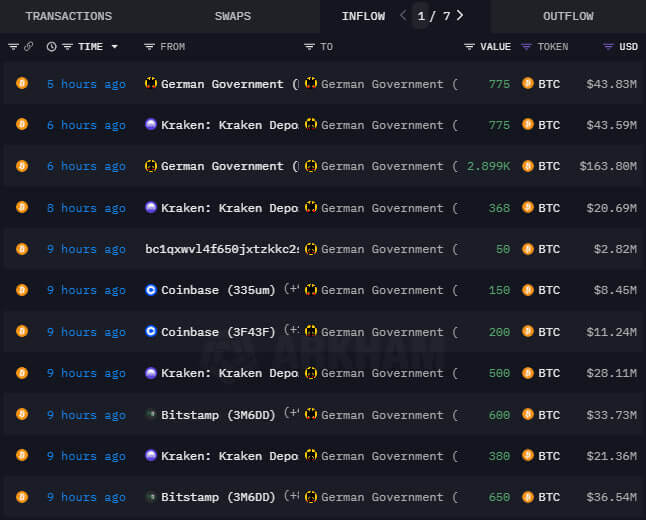Viewport: 646px width, 520px height.
Task: Expand (+ addresses of Bitstamp in the 650 BTC row
Action: 292,496
